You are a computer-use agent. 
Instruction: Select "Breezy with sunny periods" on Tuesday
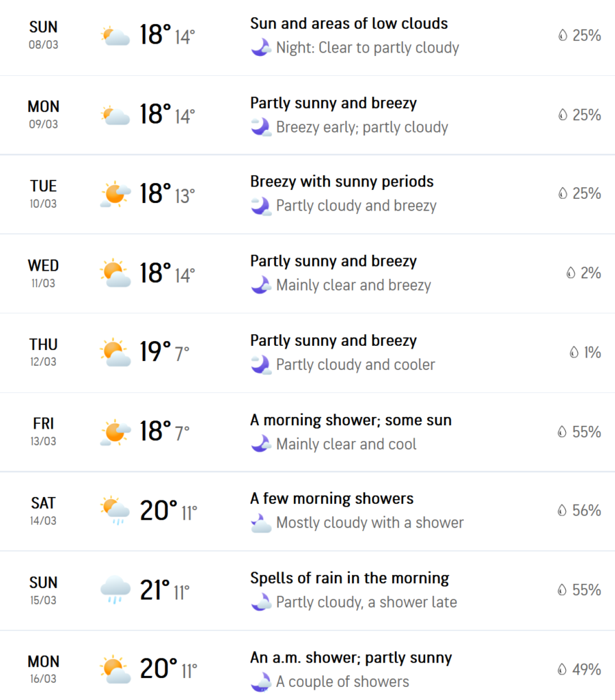click(x=342, y=182)
